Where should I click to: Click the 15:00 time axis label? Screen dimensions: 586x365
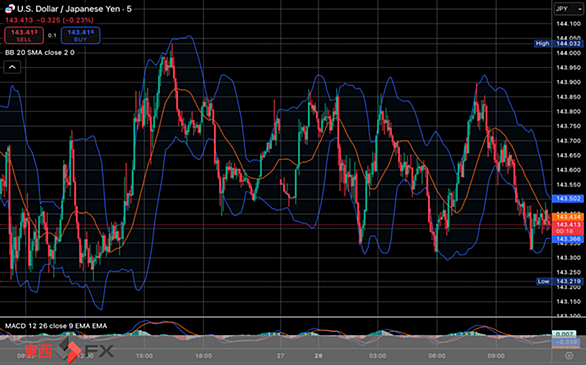[144, 356]
